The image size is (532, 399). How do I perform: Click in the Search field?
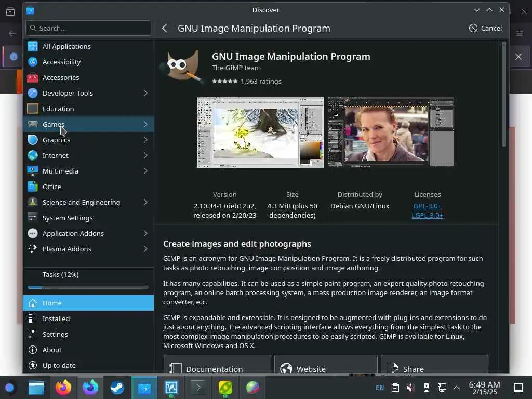tap(88, 28)
